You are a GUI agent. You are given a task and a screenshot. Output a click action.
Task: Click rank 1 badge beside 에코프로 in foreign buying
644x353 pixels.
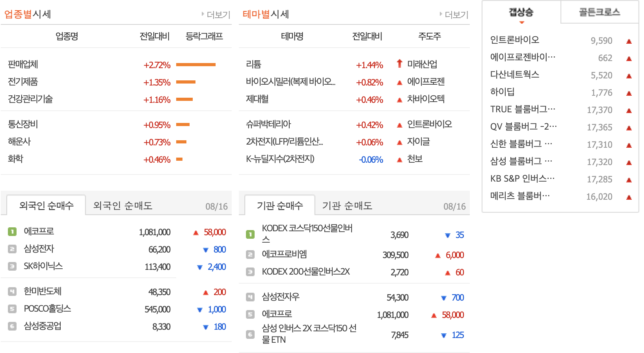pyautogui.click(x=12, y=232)
